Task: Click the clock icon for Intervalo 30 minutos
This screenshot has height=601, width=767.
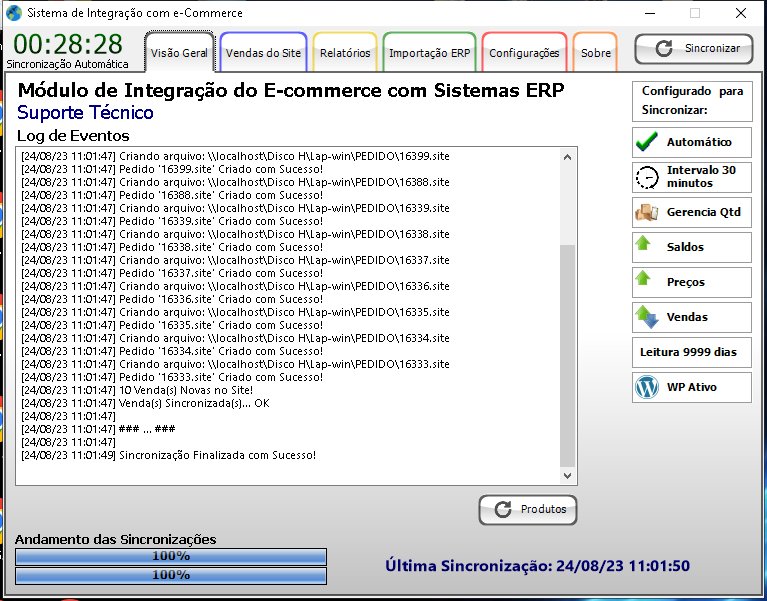Action: [x=647, y=177]
